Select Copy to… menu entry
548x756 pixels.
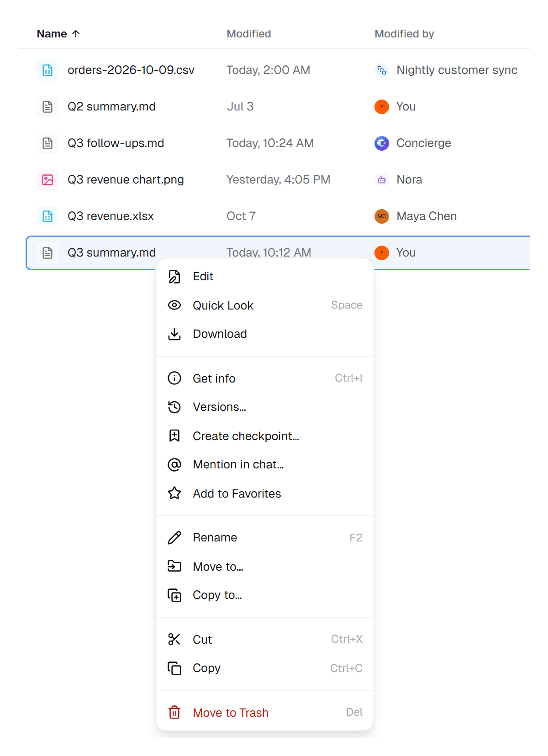click(x=265, y=595)
